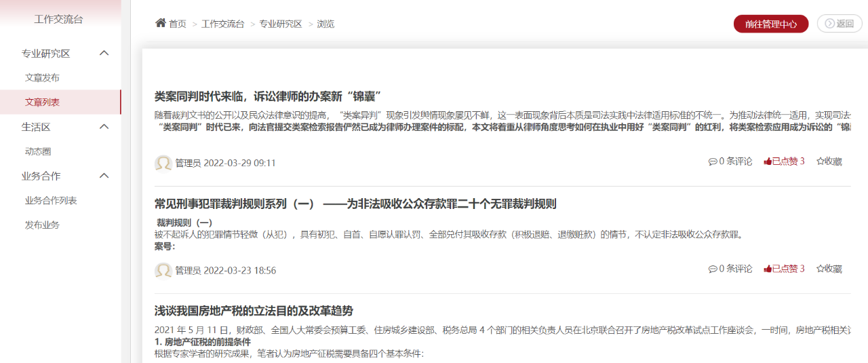Click 0 条评论 on 类案同判 article
The width and height of the screenshot is (868, 363).
click(x=730, y=161)
